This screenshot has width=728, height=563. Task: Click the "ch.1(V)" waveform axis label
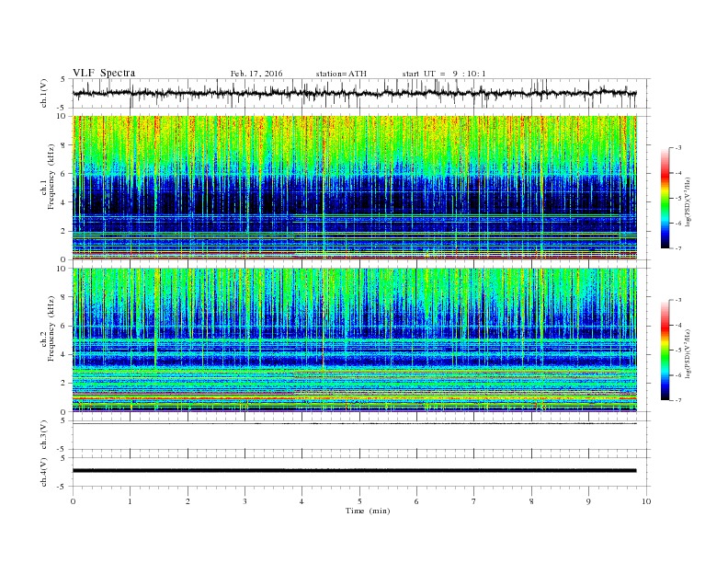click(44, 93)
